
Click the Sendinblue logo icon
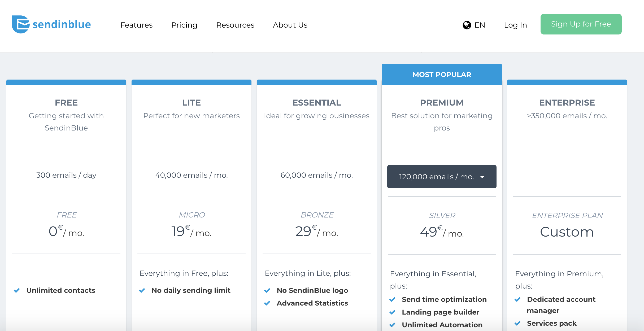[20, 24]
